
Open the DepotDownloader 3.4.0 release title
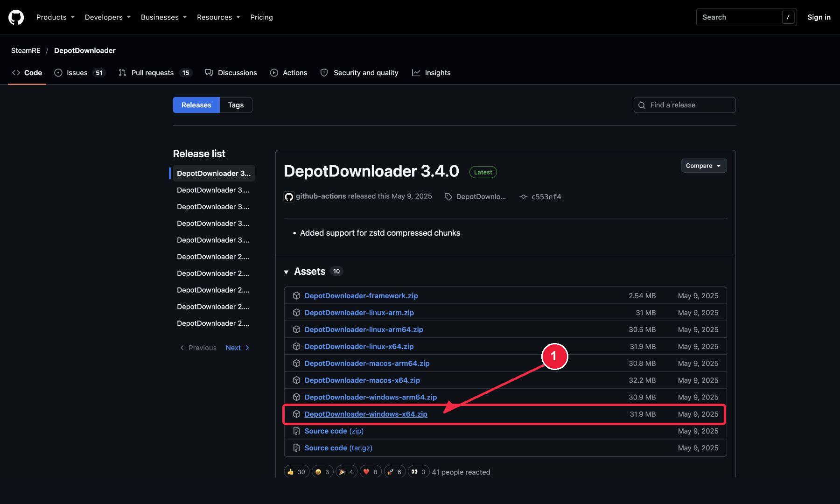(x=371, y=171)
